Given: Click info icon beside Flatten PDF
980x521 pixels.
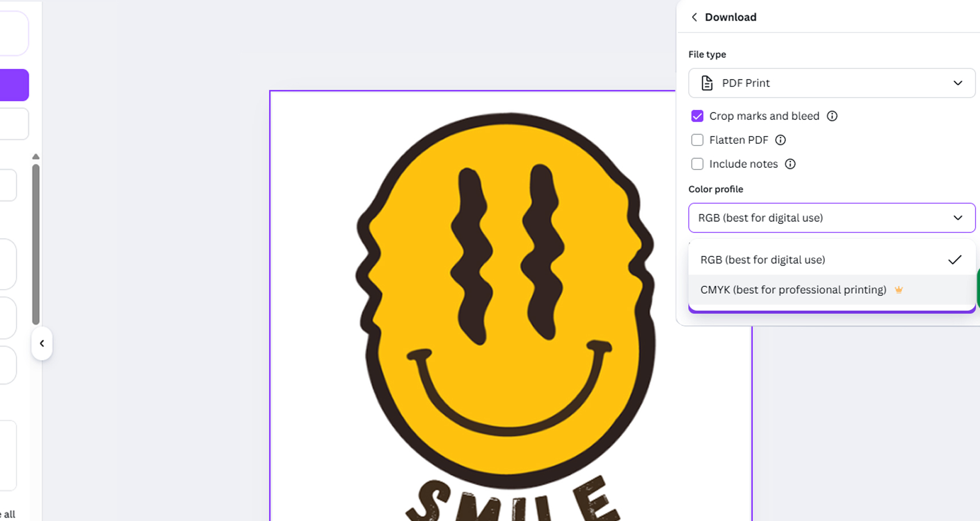Looking at the screenshot, I should (x=780, y=140).
